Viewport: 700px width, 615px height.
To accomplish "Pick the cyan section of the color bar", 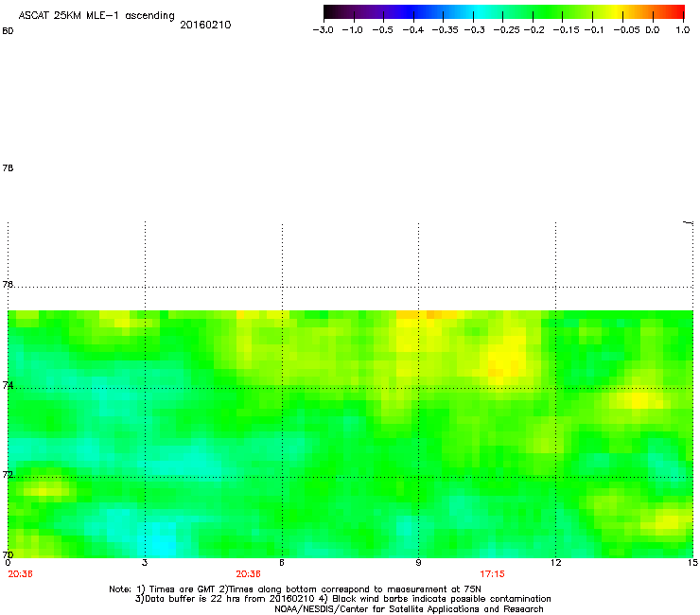I will pyautogui.click(x=480, y=11).
